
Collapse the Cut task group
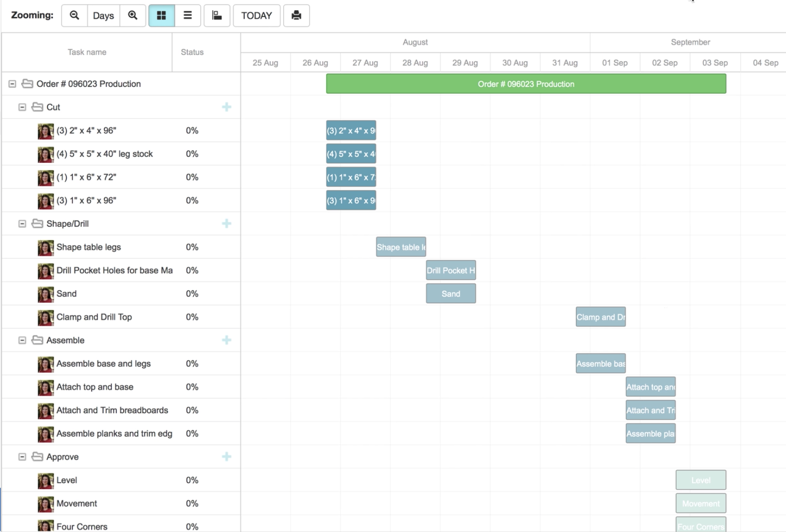(21, 107)
